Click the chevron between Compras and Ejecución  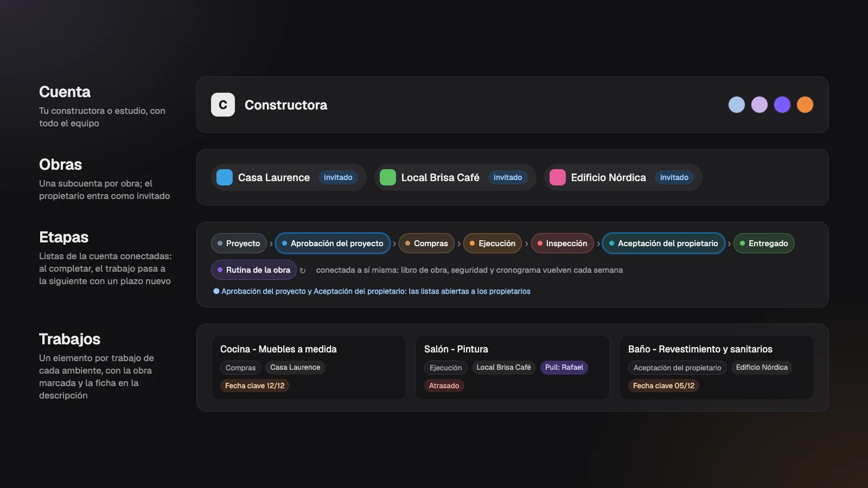(x=459, y=244)
